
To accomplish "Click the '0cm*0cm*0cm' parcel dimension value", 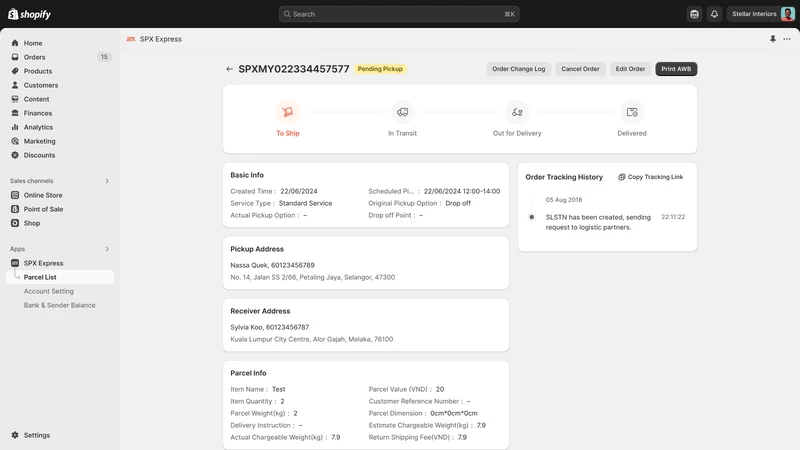I will click(x=454, y=413).
